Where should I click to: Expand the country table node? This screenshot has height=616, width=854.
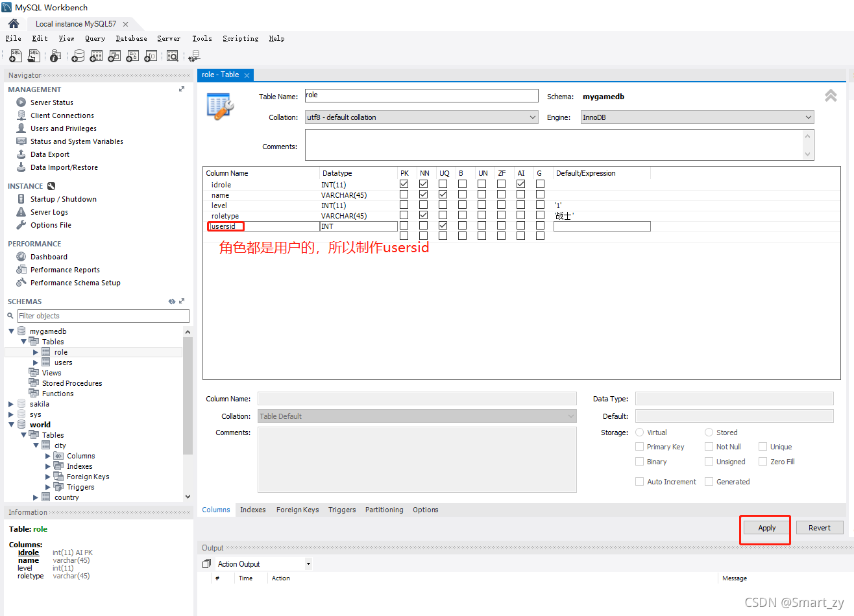coord(36,497)
